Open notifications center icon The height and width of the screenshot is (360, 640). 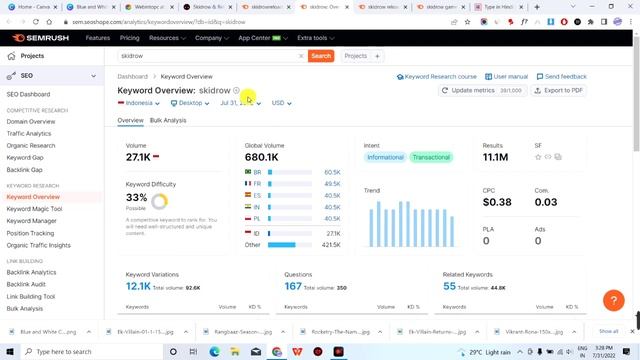pos(626,351)
